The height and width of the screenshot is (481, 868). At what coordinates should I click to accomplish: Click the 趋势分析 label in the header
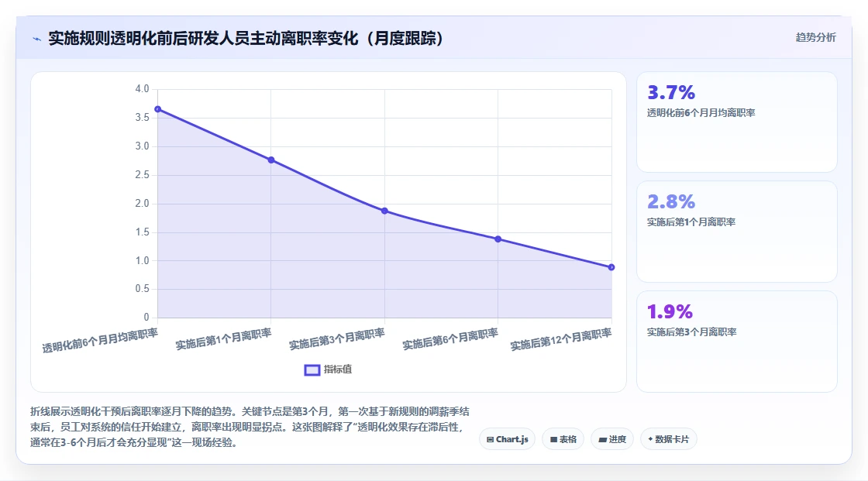click(x=815, y=37)
